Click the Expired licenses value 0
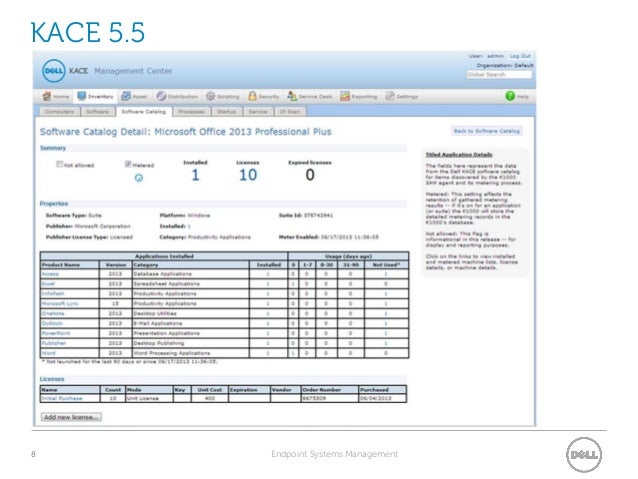This screenshot has height=479, width=638. 310,175
